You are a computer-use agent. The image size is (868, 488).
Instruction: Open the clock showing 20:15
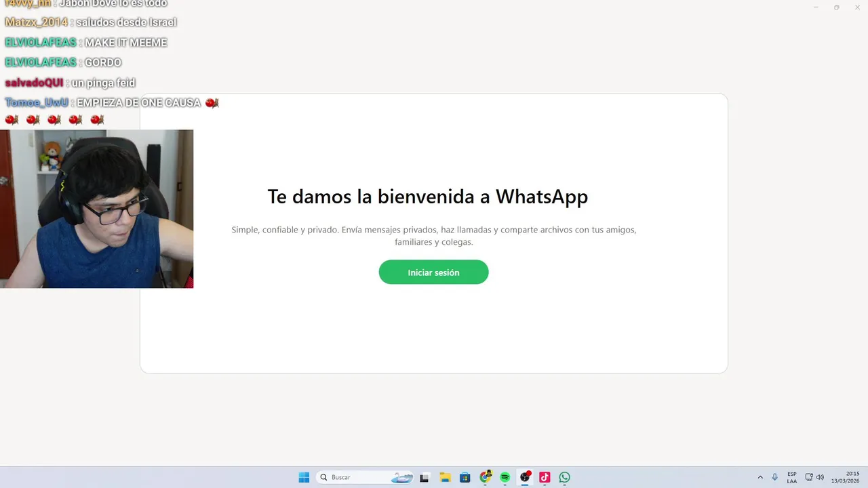pyautogui.click(x=846, y=477)
